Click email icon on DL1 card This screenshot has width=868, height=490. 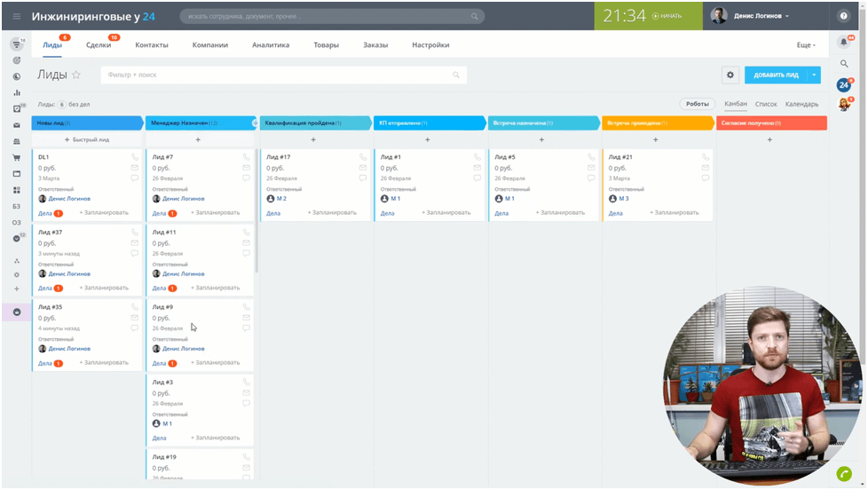pos(135,168)
